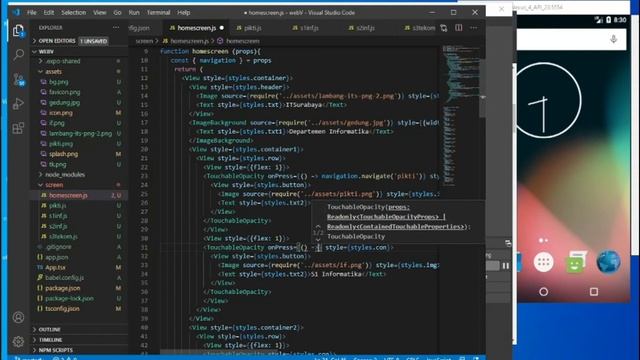
Task: Open gedung.jpg in the explorer
Action: coord(64,102)
